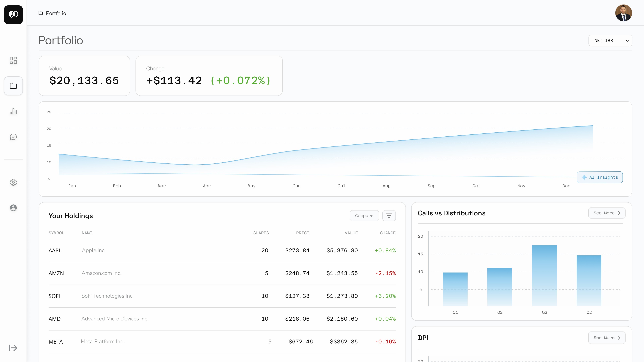The image size is (644, 362).
Task: Open AI Insights on the chart
Action: [x=600, y=177]
